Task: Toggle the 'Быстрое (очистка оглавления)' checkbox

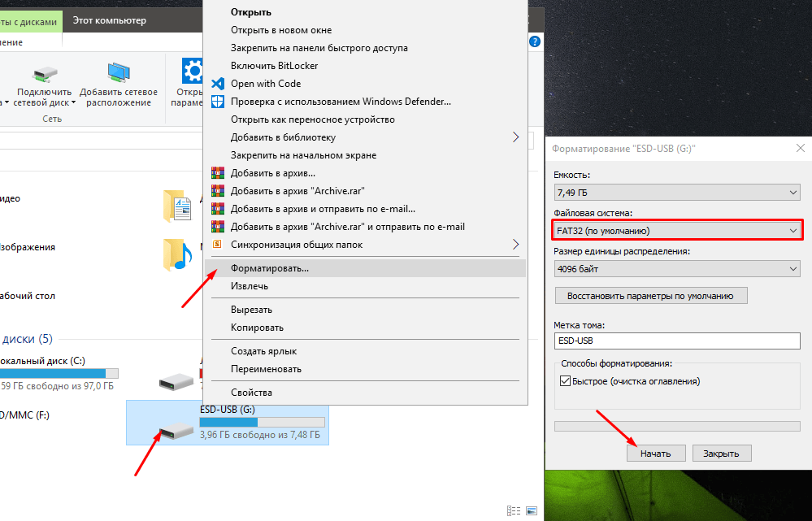Action: click(566, 381)
